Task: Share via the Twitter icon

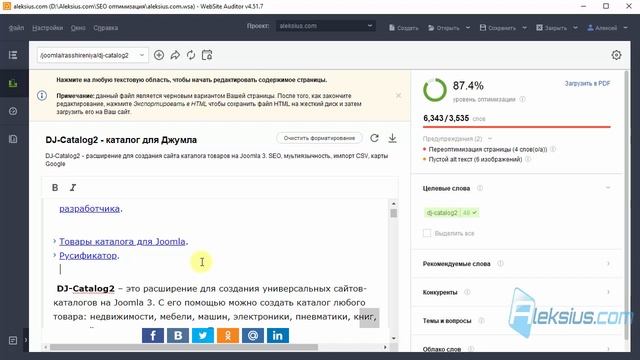Action: coord(203,336)
